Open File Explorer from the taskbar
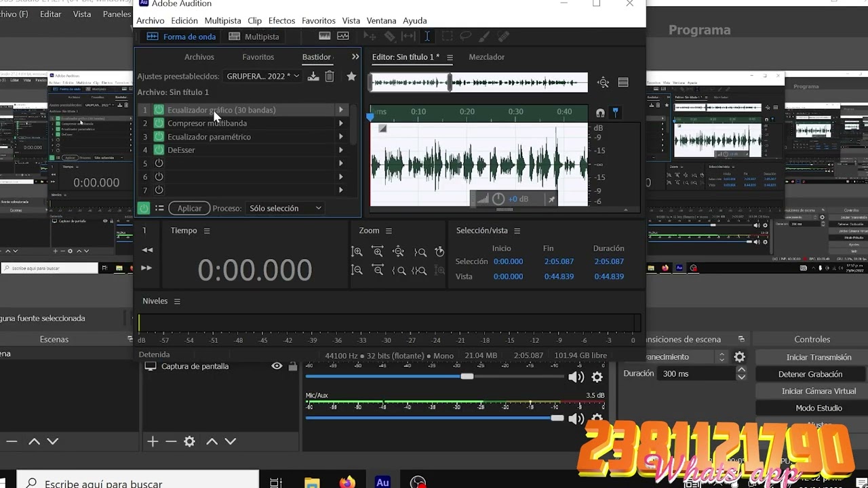Image resolution: width=868 pixels, height=488 pixels. coord(312,483)
